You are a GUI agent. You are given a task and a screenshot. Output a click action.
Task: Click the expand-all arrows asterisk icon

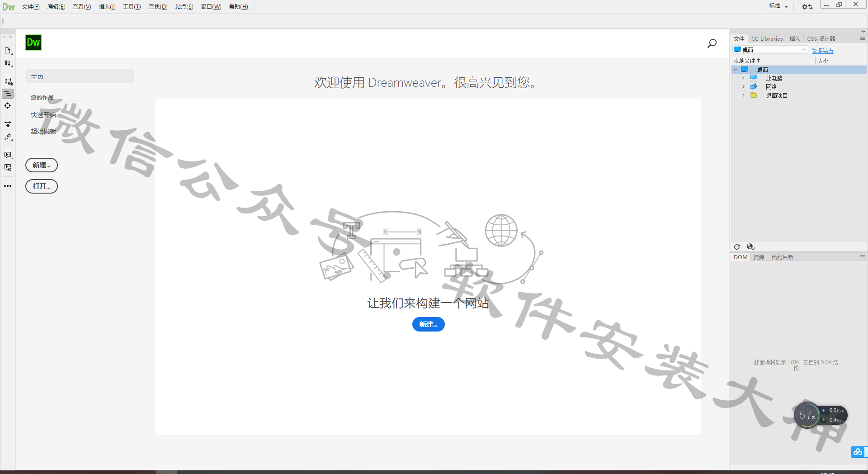click(x=8, y=124)
